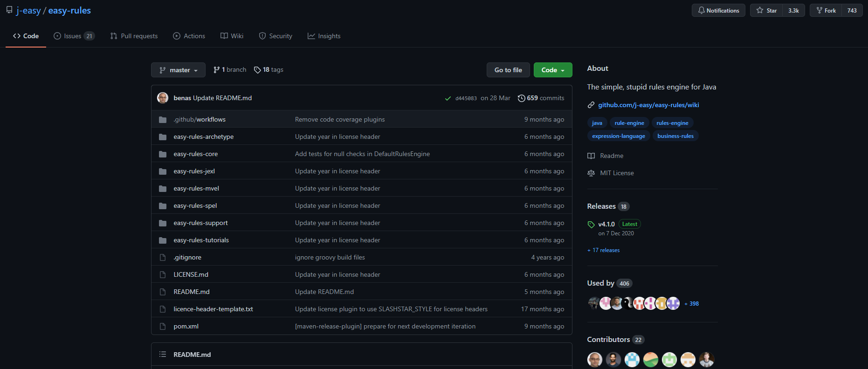868x369 pixels.
Task: Open the Insights tab
Action: (x=324, y=36)
